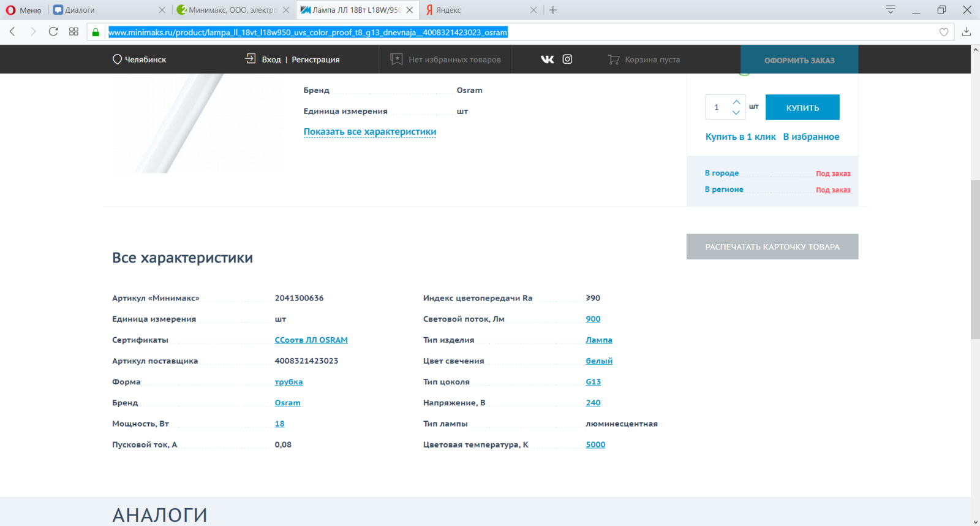The image size is (980, 526).
Task: Click 'РАСПЕЧАТАТЬ КАРТОЧКУ ТОВАРА' button
Action: 772,246
